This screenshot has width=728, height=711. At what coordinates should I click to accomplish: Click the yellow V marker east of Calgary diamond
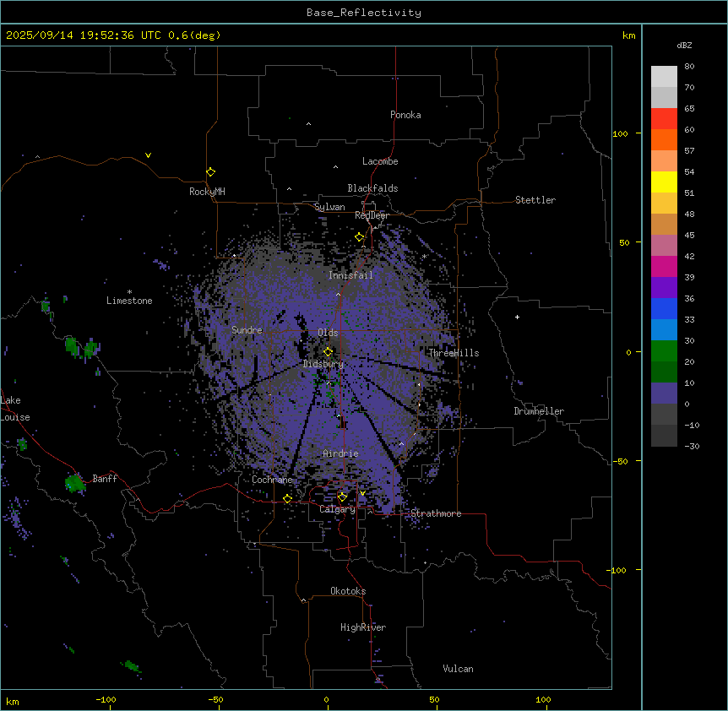[362, 493]
